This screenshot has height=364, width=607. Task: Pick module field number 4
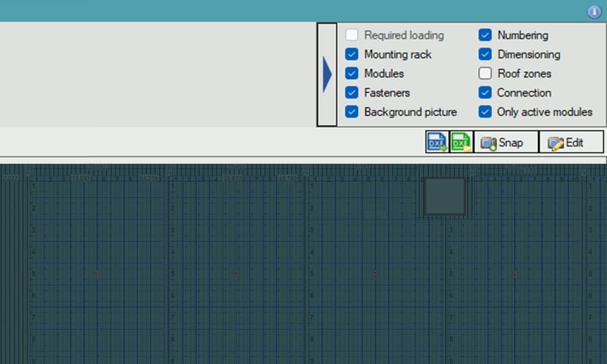515,274
